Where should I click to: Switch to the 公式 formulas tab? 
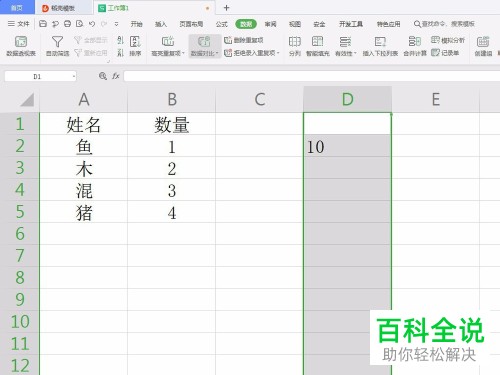221,24
